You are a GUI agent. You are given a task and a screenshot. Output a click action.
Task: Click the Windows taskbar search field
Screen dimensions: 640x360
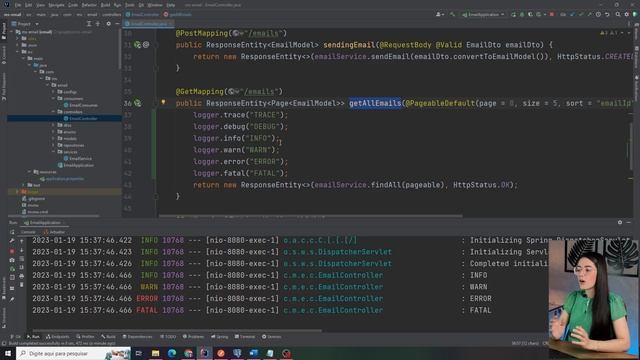click(x=73, y=353)
